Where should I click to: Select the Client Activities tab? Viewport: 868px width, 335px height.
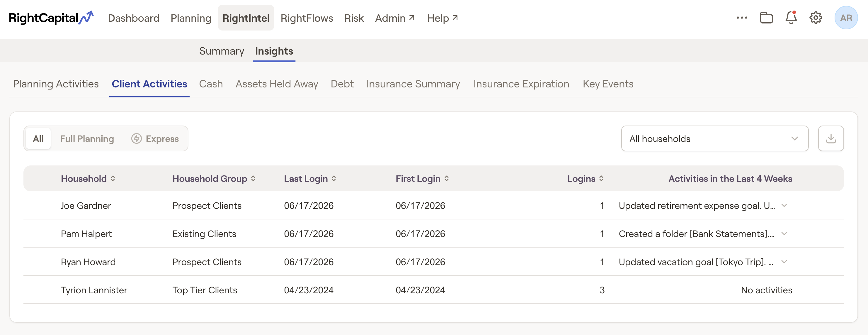(149, 84)
